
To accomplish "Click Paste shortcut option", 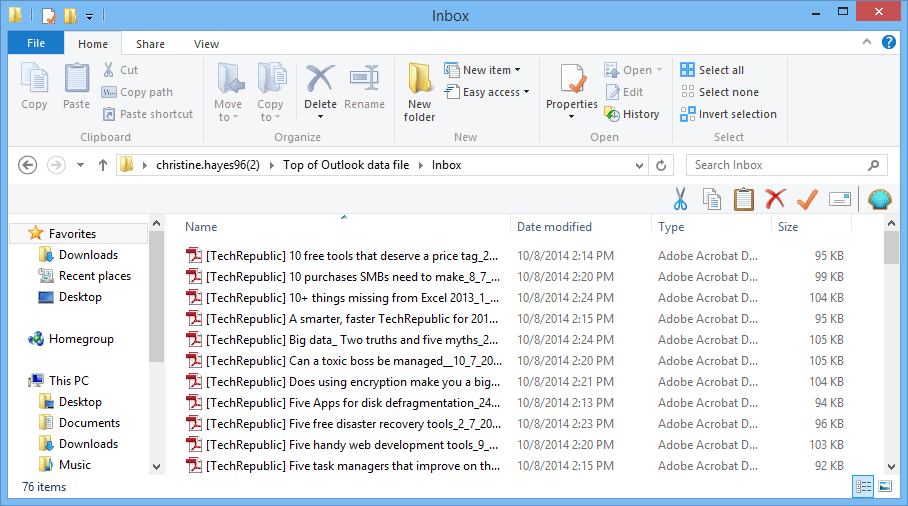I will tap(148, 114).
